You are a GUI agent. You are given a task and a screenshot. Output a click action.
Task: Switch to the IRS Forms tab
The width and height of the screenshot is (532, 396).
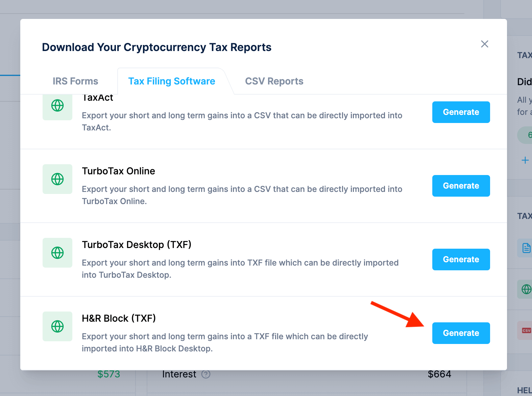75,81
